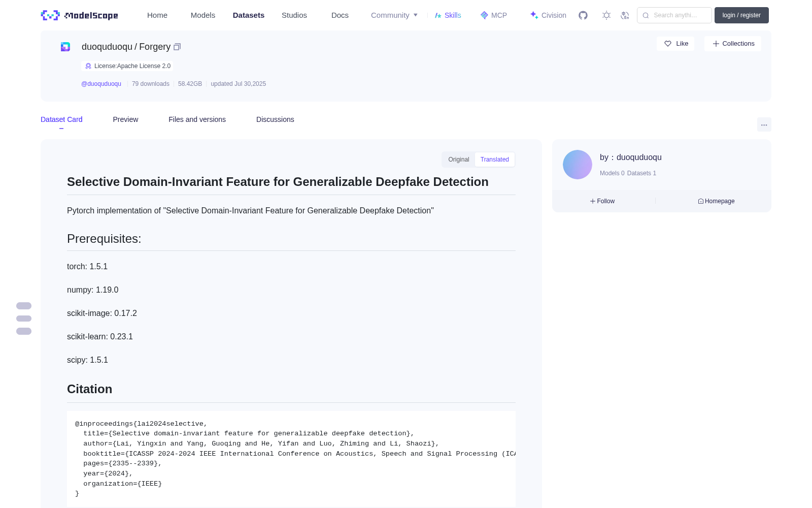The image size is (812, 508).
Task: Switch to the Preview tab
Action: (125, 119)
